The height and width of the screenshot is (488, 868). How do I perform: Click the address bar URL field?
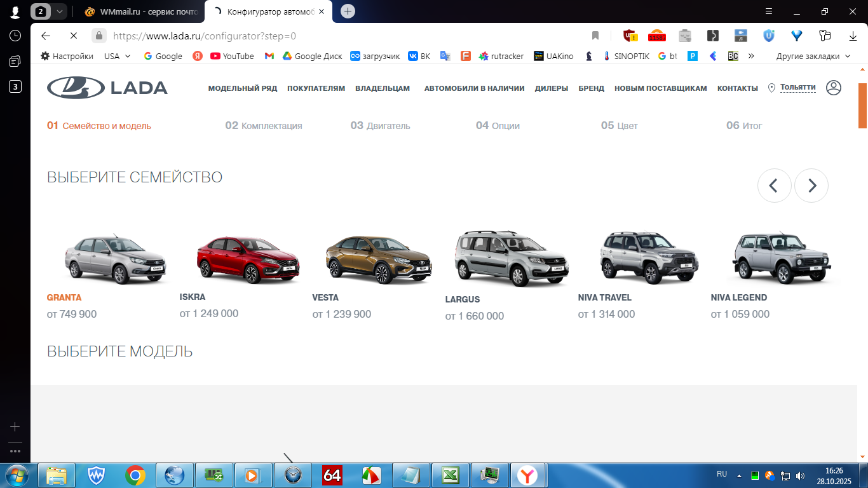[343, 36]
